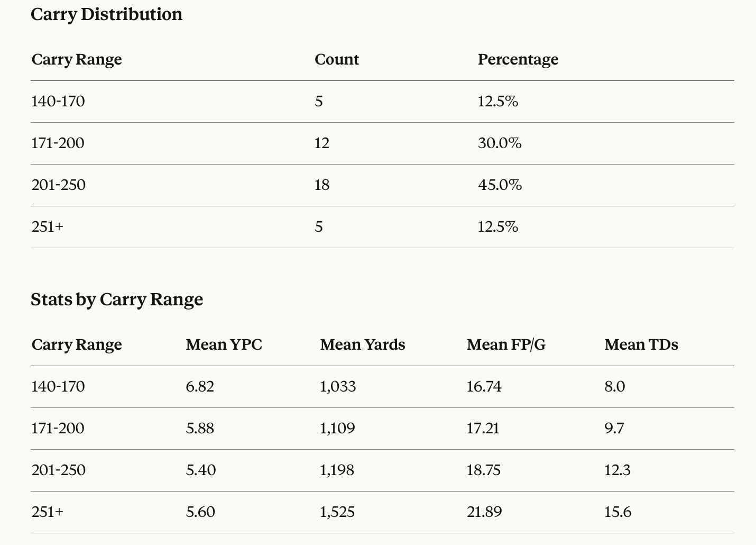Select the Mean TDs column header
The image size is (756, 545).
(x=641, y=344)
